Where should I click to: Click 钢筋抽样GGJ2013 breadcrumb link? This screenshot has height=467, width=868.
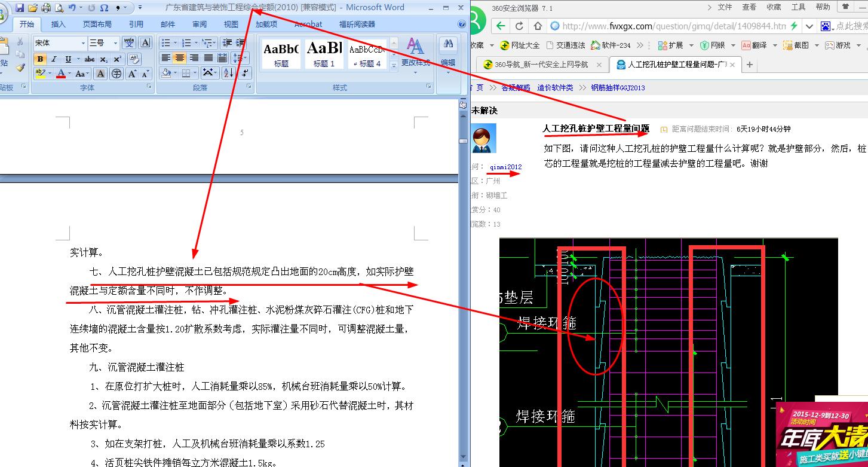click(618, 88)
